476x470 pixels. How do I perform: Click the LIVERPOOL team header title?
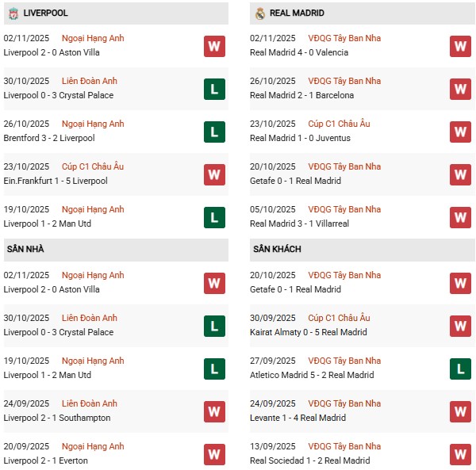[x=45, y=13]
